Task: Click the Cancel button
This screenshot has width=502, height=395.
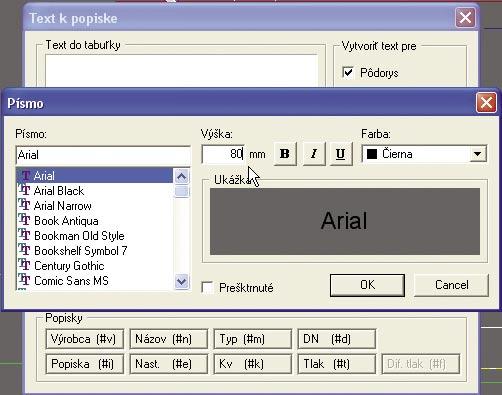Action: (451, 285)
